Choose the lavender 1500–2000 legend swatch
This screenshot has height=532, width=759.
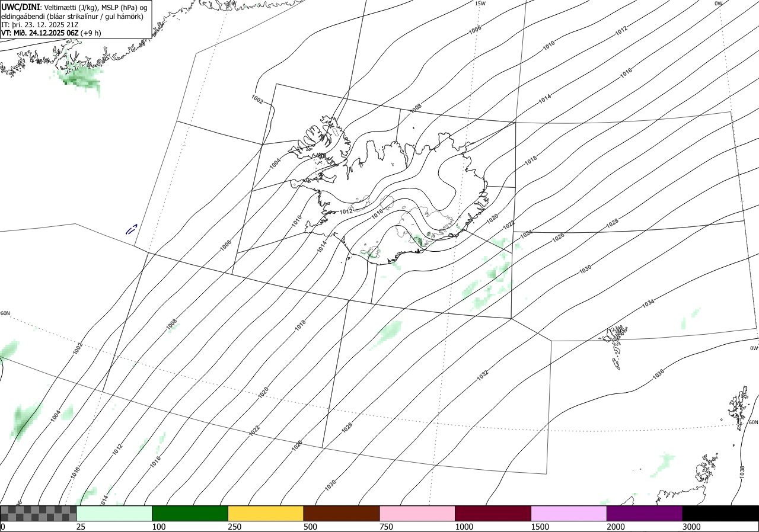point(569,513)
